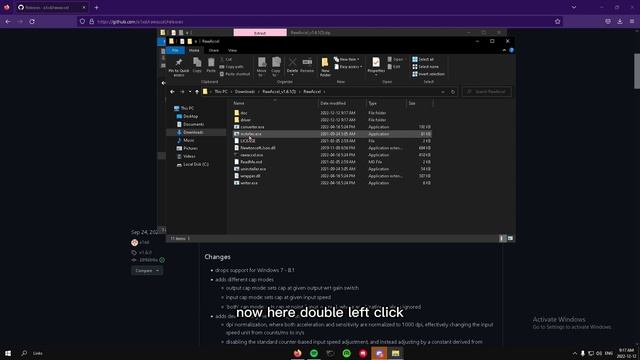
Task: Switch to the Share ribbon tab
Action: click(214, 50)
